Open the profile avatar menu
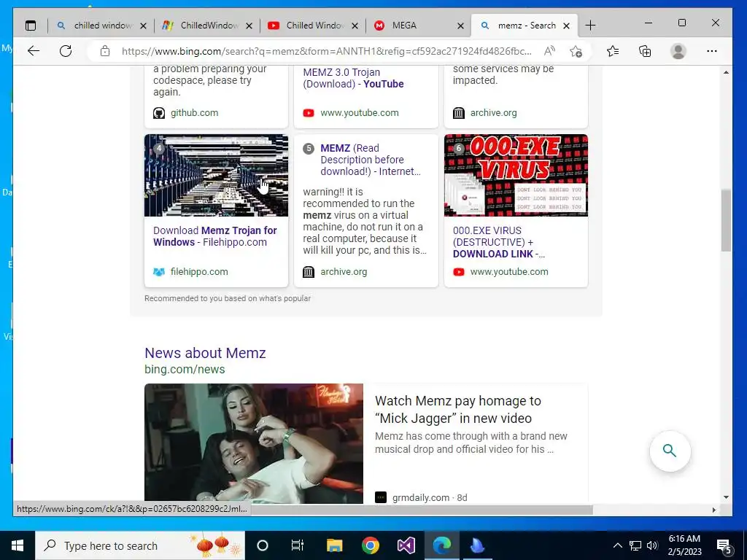 pyautogui.click(x=678, y=51)
